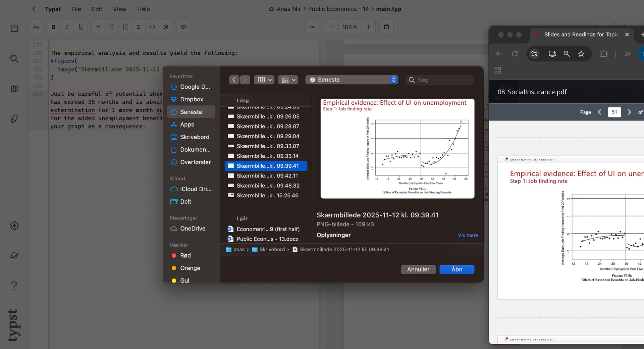Click Vis mere link in preview pane
This screenshot has width=644, height=349.
(468, 235)
